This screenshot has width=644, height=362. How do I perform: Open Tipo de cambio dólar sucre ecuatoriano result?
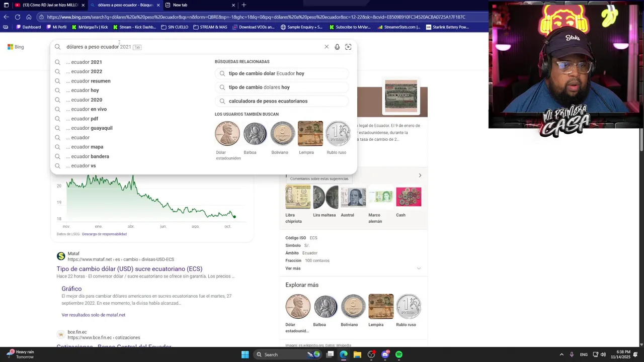[129, 269]
